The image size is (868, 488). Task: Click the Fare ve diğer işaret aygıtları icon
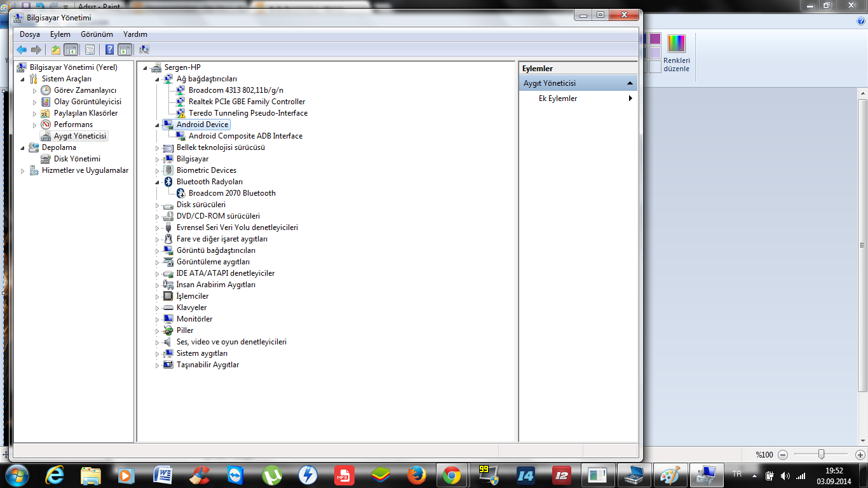pyautogui.click(x=168, y=239)
